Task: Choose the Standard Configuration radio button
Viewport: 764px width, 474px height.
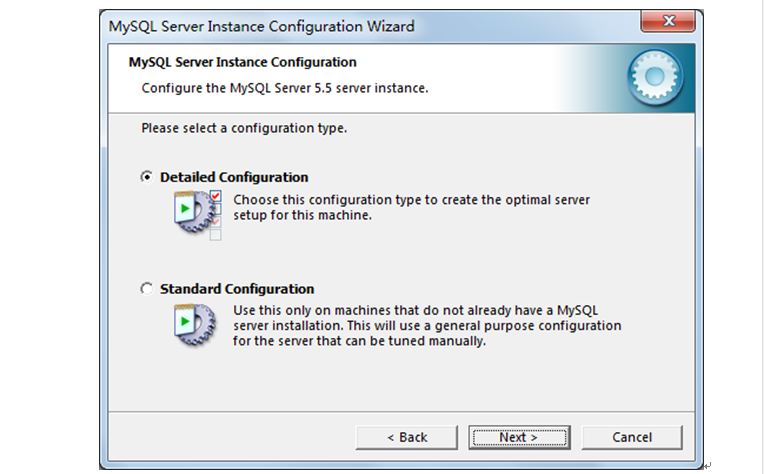Action: (147, 289)
